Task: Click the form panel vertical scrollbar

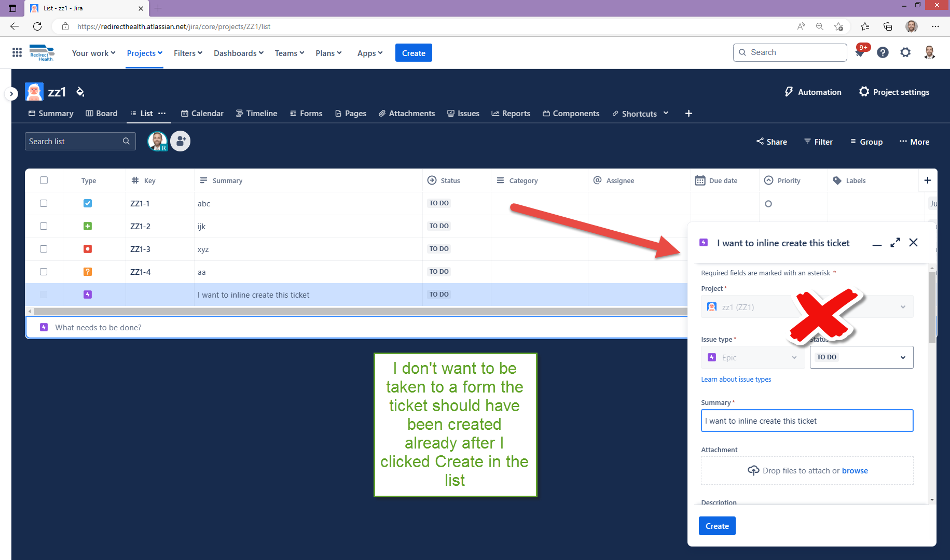Action: click(932, 307)
